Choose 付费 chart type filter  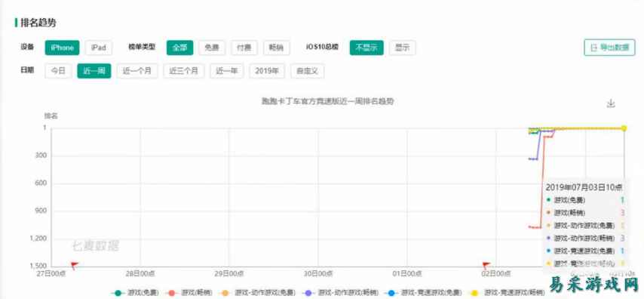click(244, 48)
